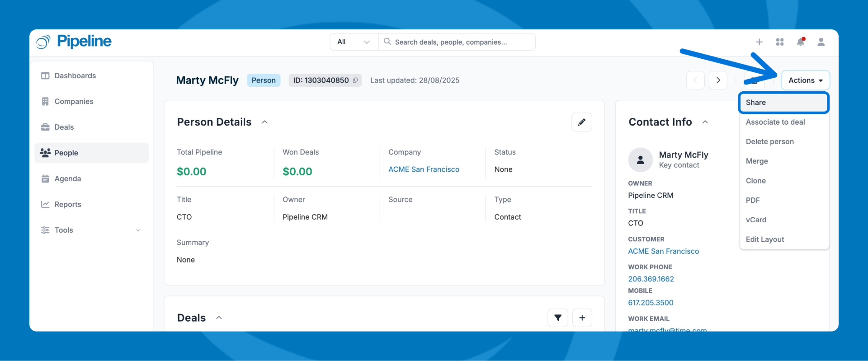Screen dimensions: 868x361
Task: Filter deals with the funnel icon
Action: [x=558, y=318]
